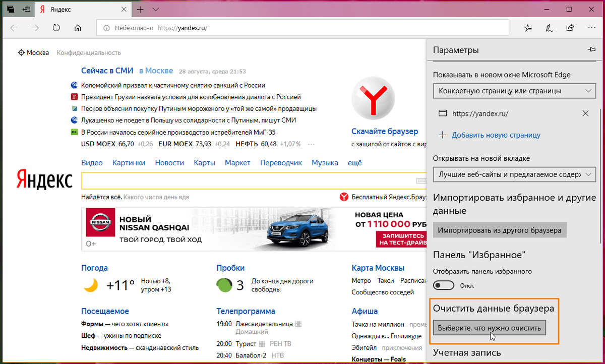Close the Яндекс tab
The image size is (605, 364).
pos(125,10)
